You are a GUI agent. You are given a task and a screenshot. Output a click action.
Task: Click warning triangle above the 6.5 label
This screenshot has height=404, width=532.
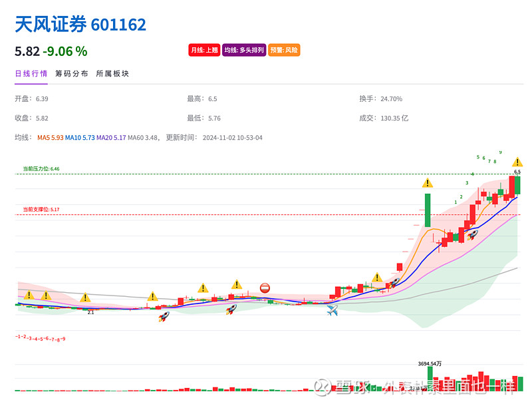[x=517, y=162]
